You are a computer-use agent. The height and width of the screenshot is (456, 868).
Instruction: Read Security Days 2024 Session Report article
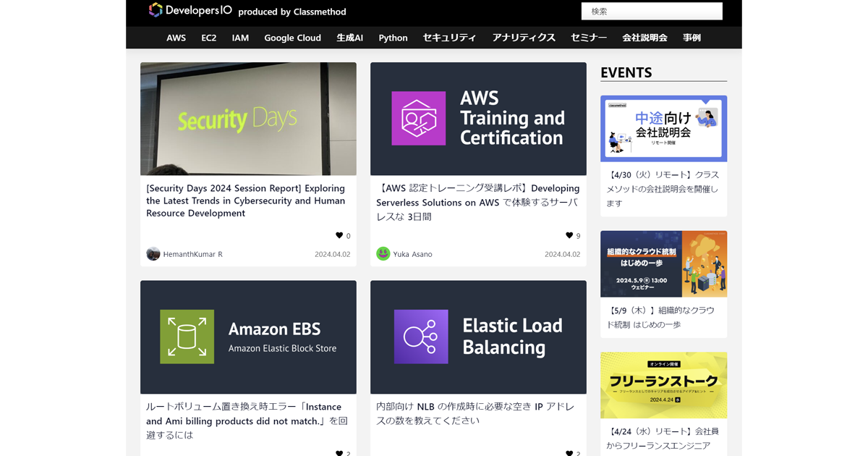pyautogui.click(x=246, y=200)
